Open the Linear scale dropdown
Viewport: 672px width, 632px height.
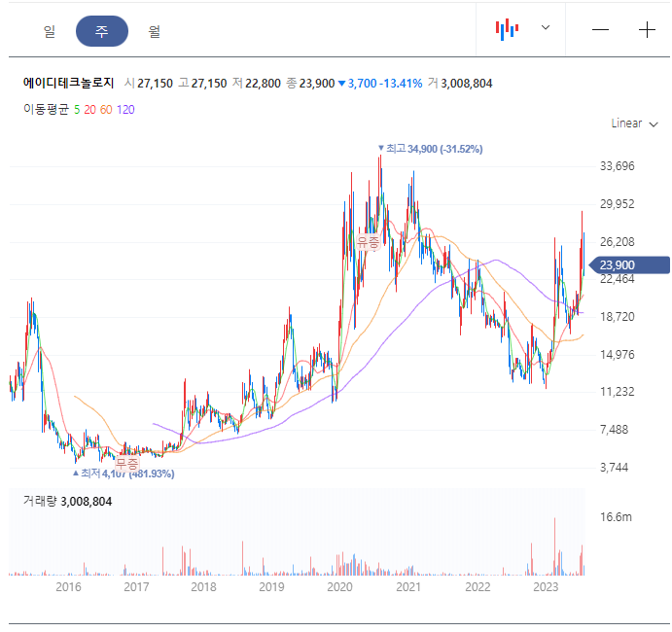[634, 123]
